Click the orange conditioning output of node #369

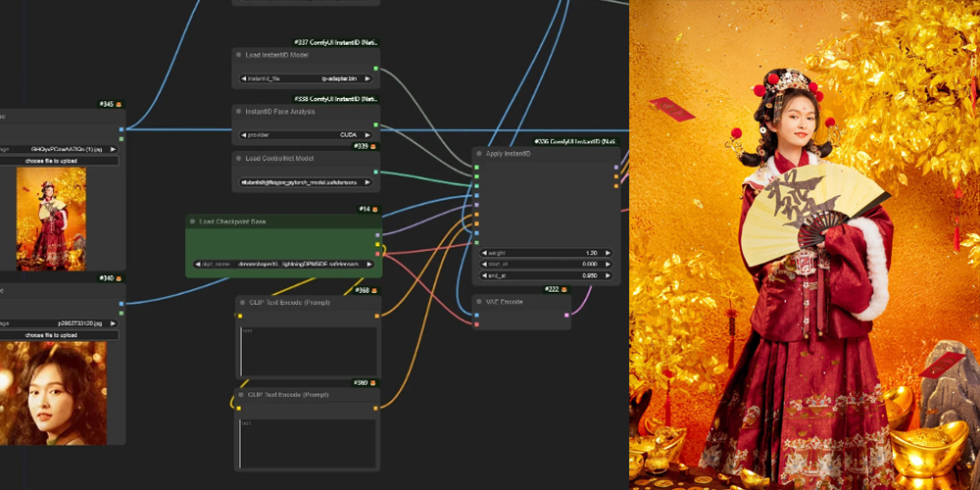(376, 408)
